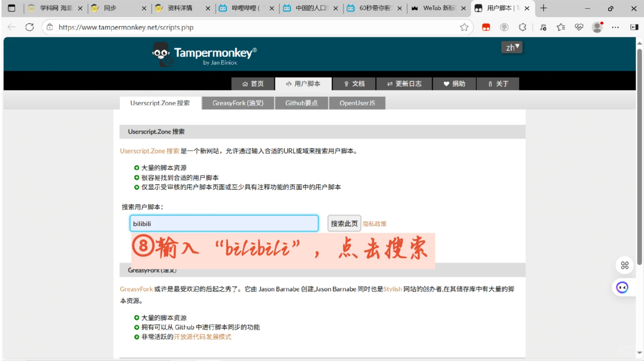The image size is (644, 361).
Task: Open a new tab with the plus button
Action: [x=543, y=8]
